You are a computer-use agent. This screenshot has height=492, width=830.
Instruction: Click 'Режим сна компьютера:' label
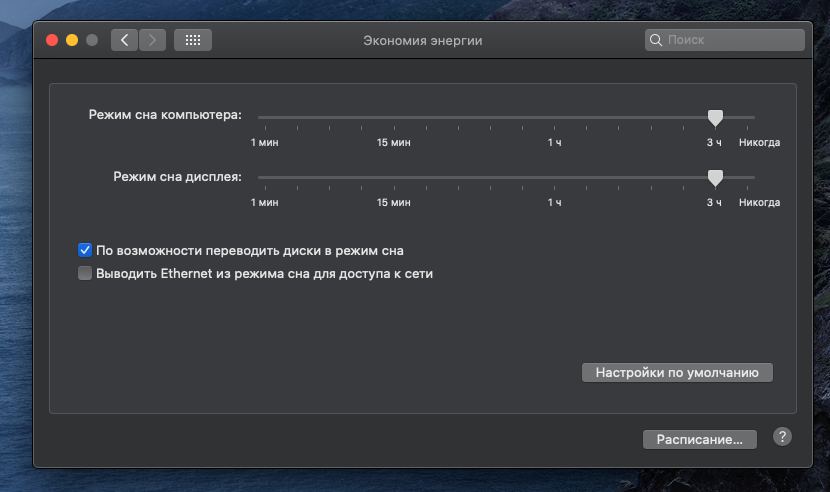[165, 115]
